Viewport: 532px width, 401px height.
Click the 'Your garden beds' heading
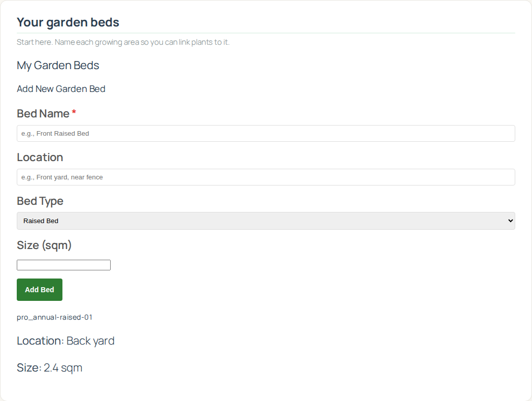tap(68, 22)
